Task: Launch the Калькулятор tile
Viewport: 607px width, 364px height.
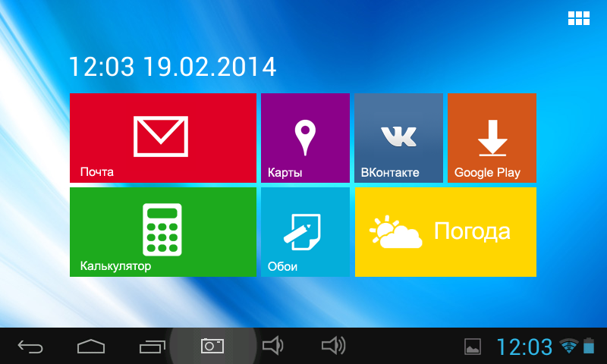Action: [x=162, y=231]
